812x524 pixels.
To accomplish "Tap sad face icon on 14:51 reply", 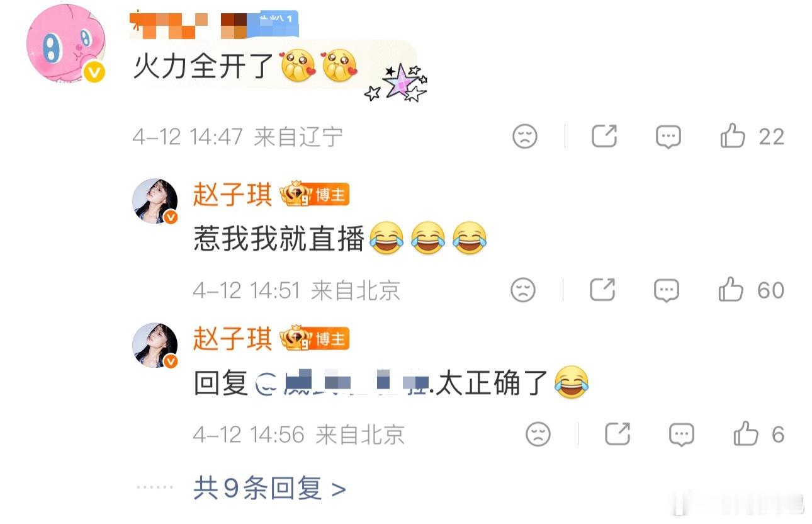I will click(523, 290).
